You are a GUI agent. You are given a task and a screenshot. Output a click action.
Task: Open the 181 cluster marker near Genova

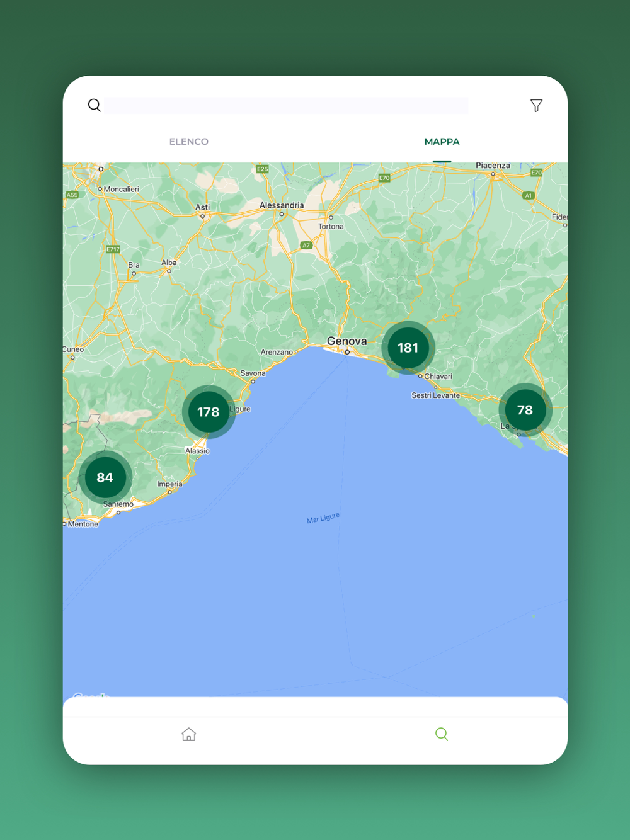[x=408, y=348]
